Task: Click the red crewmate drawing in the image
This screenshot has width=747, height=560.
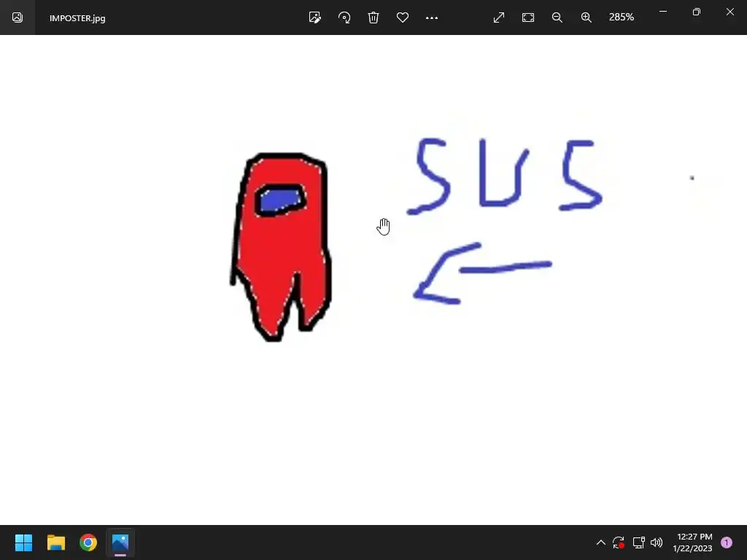Action: 282,247
